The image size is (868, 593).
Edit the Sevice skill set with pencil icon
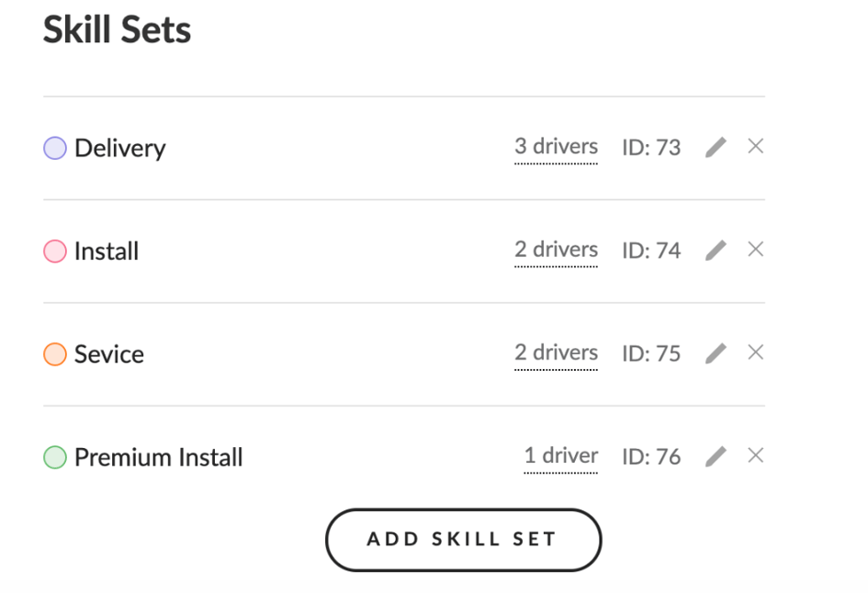pos(716,352)
